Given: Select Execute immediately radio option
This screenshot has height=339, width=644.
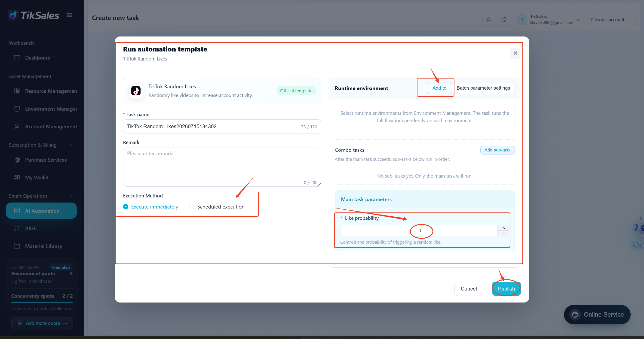Looking at the screenshot, I should pyautogui.click(x=150, y=207).
